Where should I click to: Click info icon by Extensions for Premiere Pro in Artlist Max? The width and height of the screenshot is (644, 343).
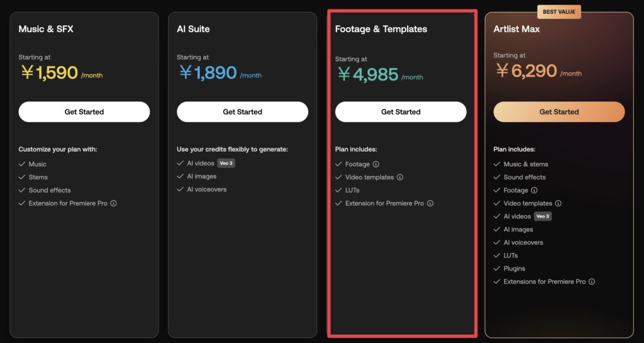point(591,281)
